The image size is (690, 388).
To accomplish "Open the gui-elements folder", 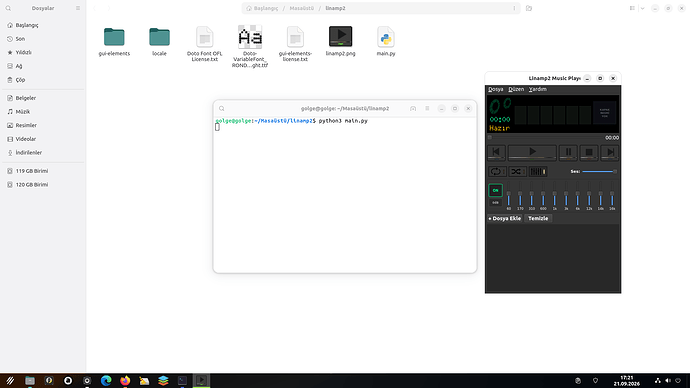I will (x=114, y=42).
